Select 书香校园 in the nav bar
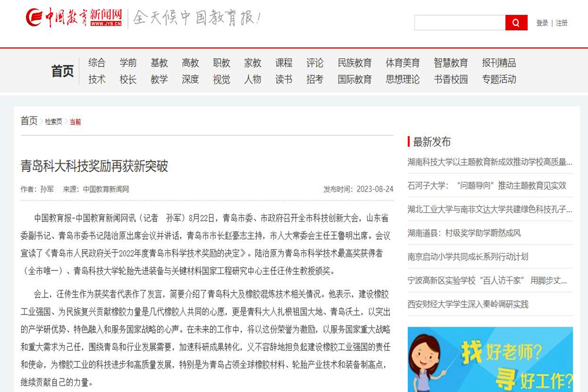 click(x=451, y=79)
